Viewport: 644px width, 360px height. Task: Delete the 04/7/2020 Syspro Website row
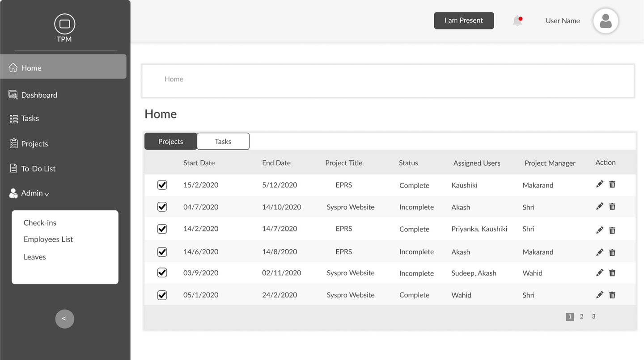[612, 206]
